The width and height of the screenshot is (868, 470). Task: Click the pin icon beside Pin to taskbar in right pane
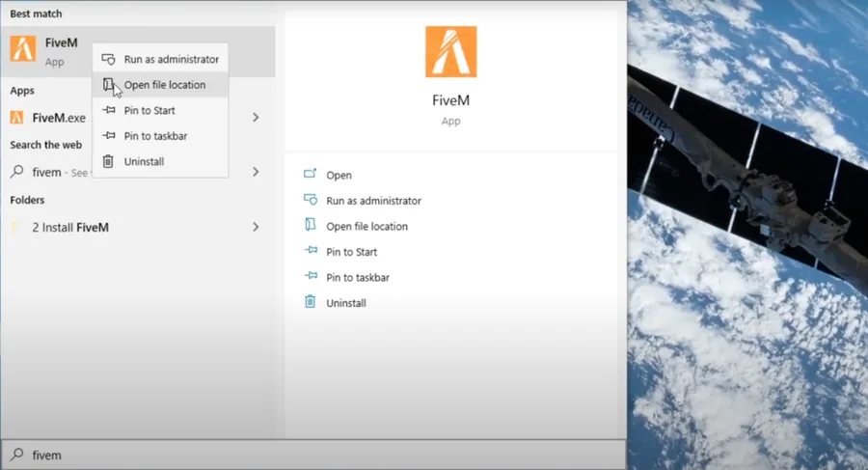(311, 275)
